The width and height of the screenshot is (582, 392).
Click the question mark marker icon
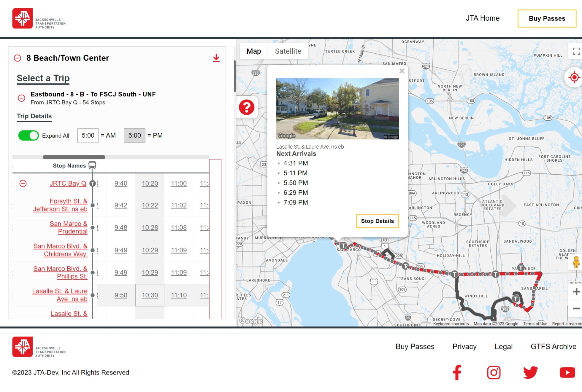click(x=246, y=107)
